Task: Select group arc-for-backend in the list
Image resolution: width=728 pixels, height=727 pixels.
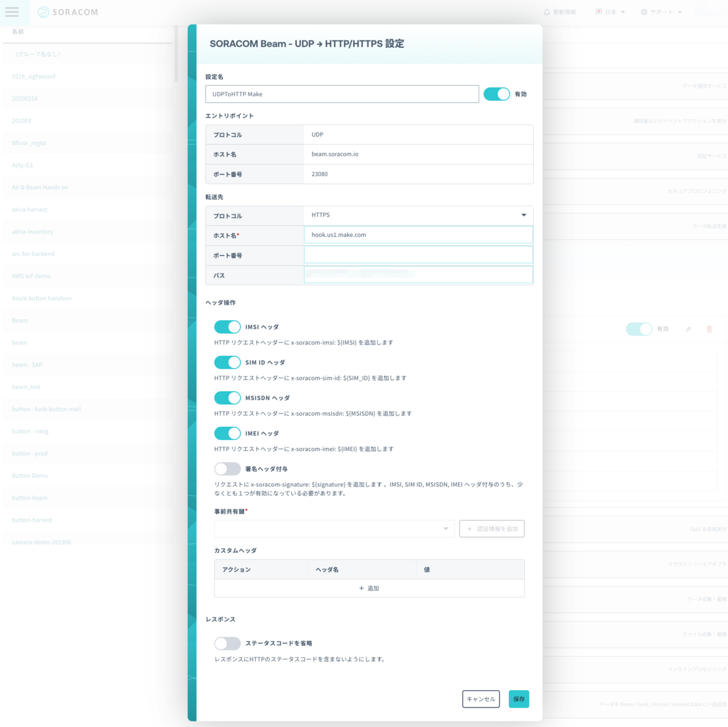Action: [88, 253]
